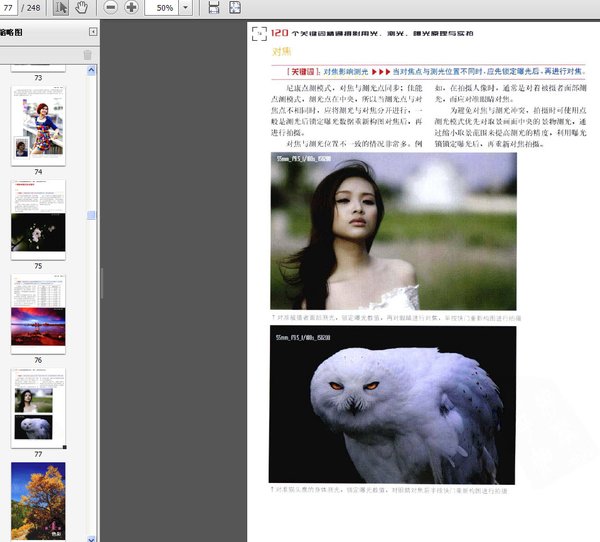Viewport: 600px width, 542px height.
Task: Click the panel splitter handle
Action: [102, 283]
